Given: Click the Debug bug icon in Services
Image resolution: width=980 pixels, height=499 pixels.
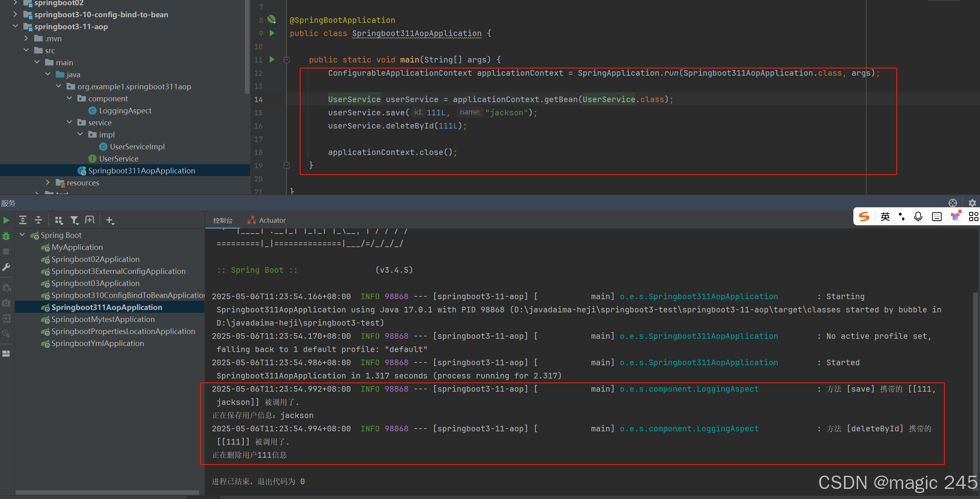Looking at the screenshot, I should [x=6, y=236].
